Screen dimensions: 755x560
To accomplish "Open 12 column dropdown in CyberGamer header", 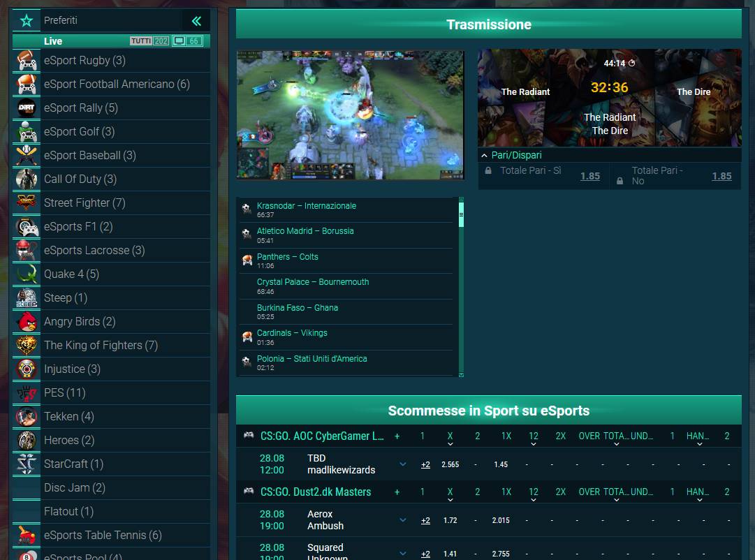I will [534, 444].
